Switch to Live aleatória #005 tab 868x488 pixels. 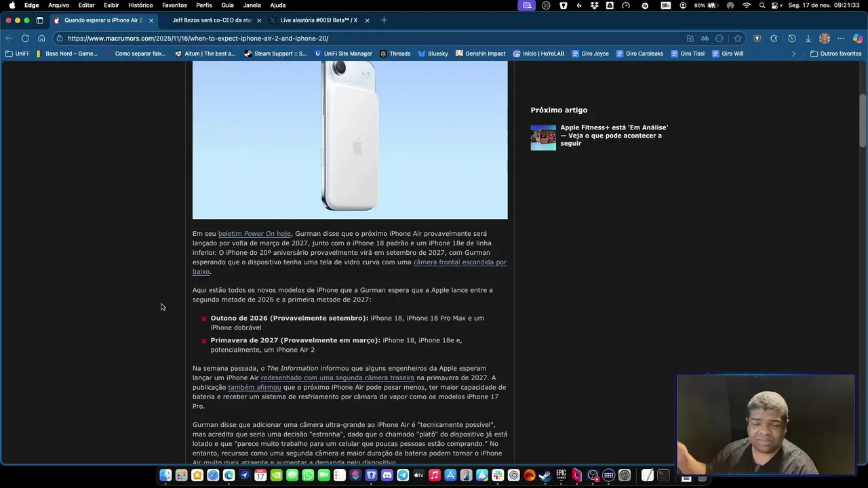319,20
